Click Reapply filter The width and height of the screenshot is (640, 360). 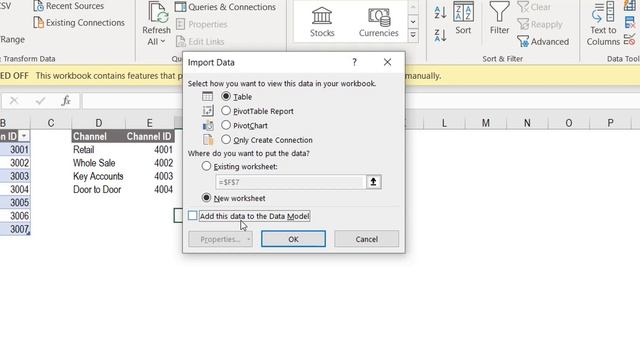click(x=540, y=24)
